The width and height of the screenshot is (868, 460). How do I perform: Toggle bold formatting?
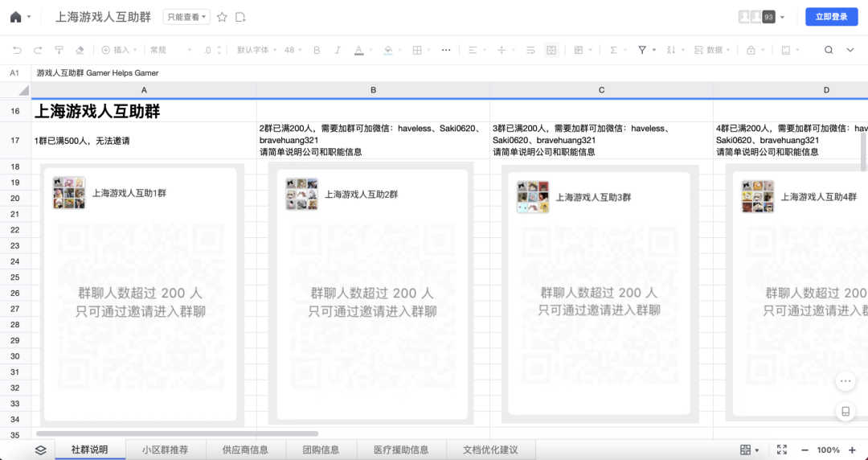tap(317, 50)
